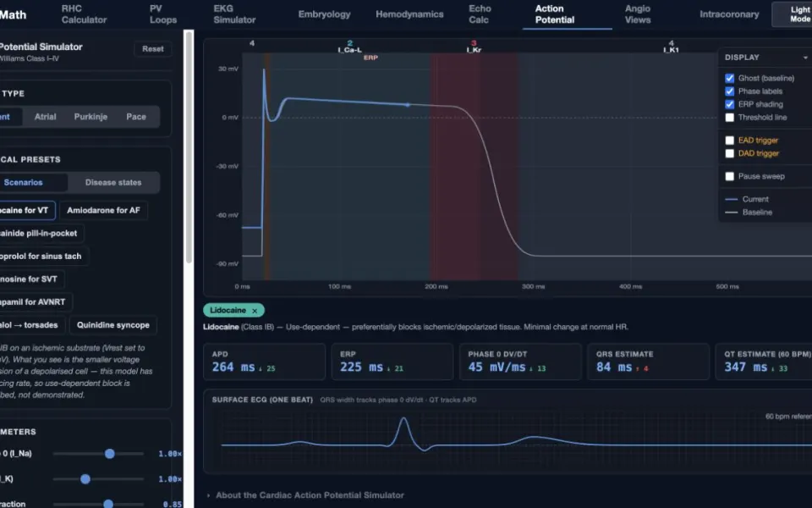Uncheck the Phase labels checkbox
Viewport: 812px width, 508px height.
730,91
